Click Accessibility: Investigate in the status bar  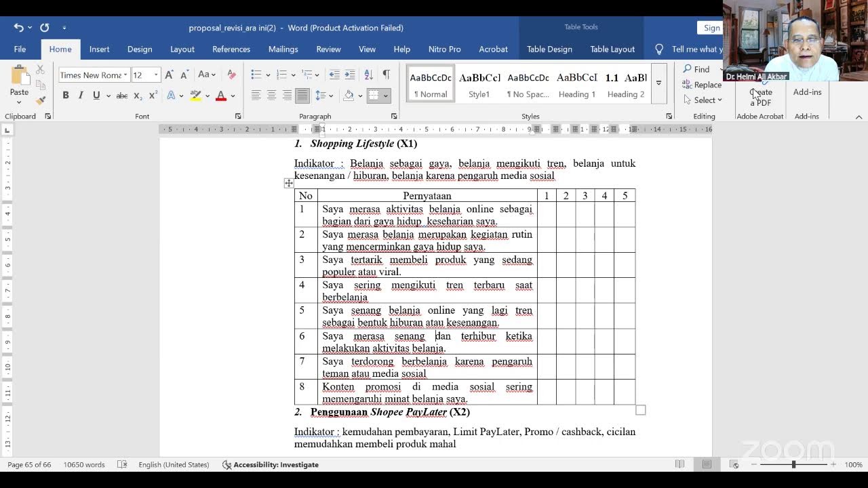271,464
